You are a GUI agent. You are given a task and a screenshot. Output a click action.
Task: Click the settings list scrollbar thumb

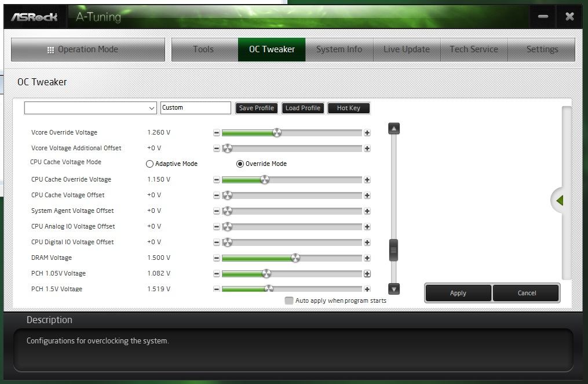click(x=394, y=250)
